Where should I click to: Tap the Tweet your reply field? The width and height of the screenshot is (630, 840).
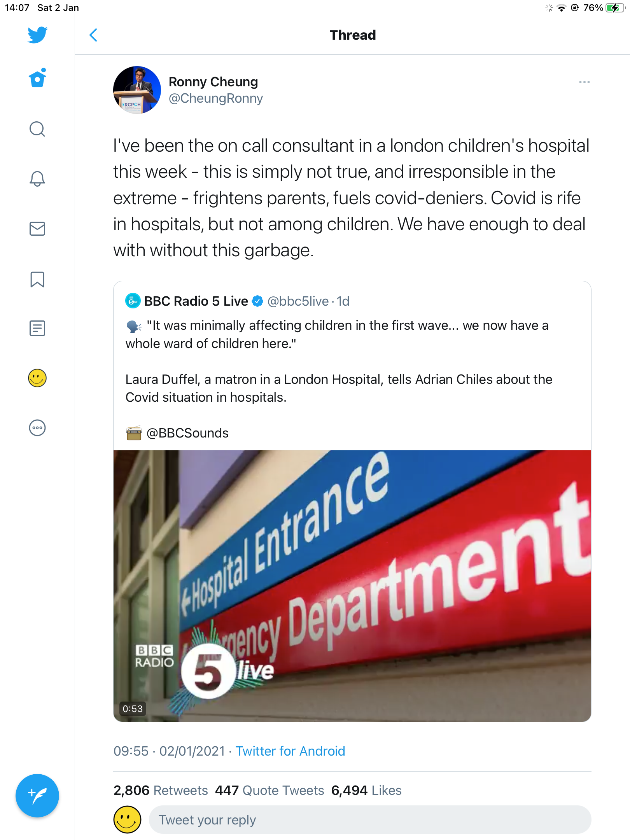click(x=369, y=820)
